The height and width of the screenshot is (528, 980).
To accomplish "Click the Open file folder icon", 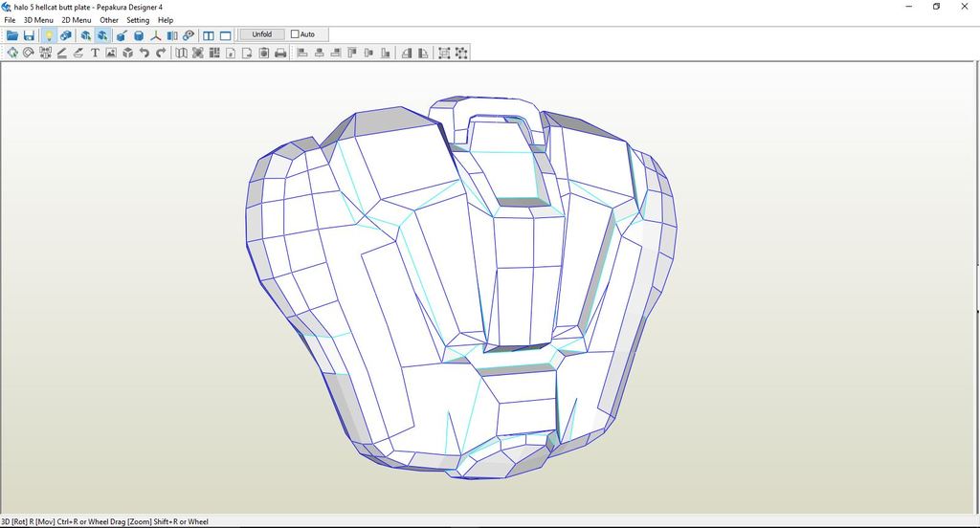I will click(x=12, y=35).
